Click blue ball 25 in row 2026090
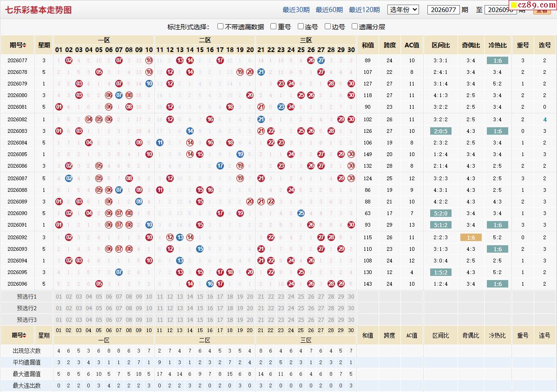Viewport: 557px width, 392px height. click(301, 213)
